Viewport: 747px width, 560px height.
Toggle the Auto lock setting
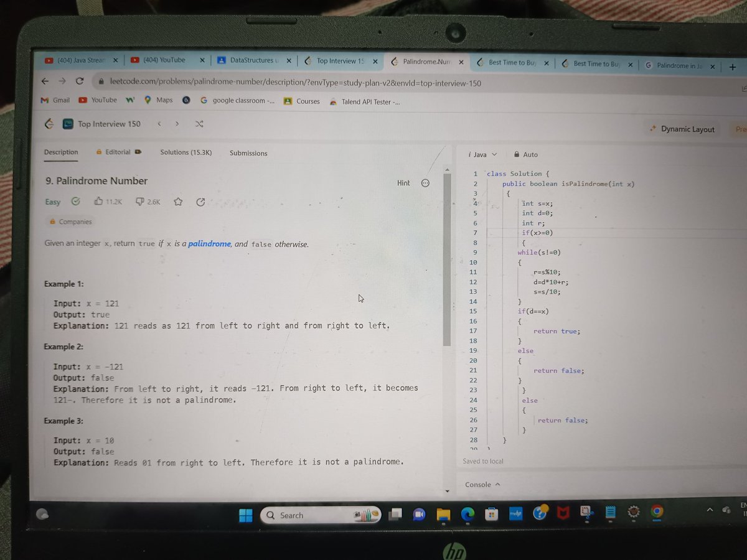526,154
